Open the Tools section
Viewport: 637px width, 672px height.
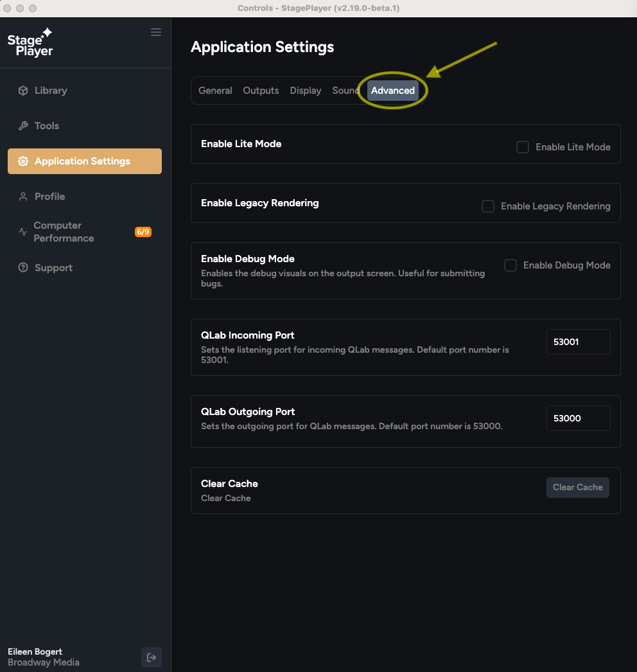point(85,125)
